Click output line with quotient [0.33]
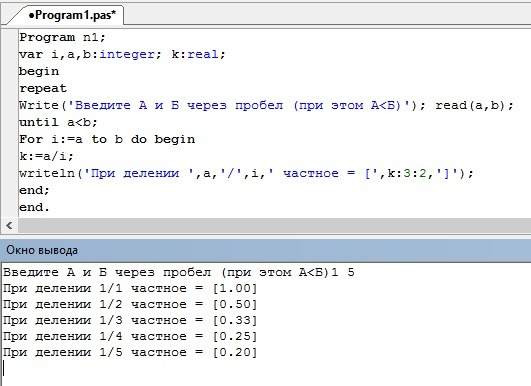The image size is (531, 386). [130, 320]
